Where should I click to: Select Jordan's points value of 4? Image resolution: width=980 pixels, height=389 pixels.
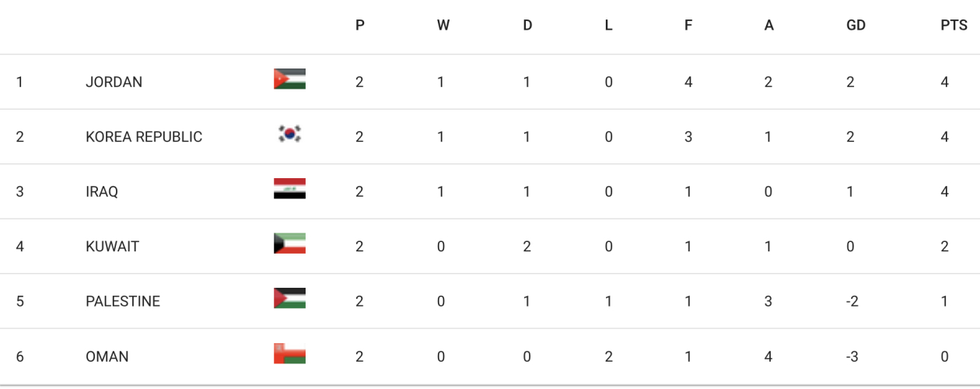pos(945,82)
